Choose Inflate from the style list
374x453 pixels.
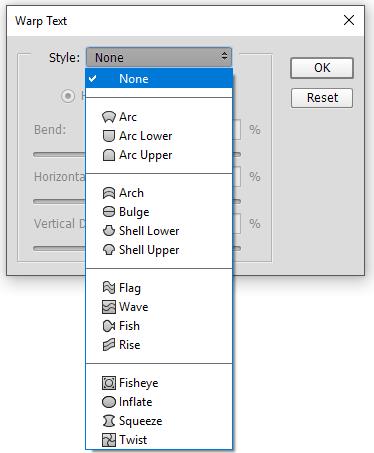click(x=127, y=402)
